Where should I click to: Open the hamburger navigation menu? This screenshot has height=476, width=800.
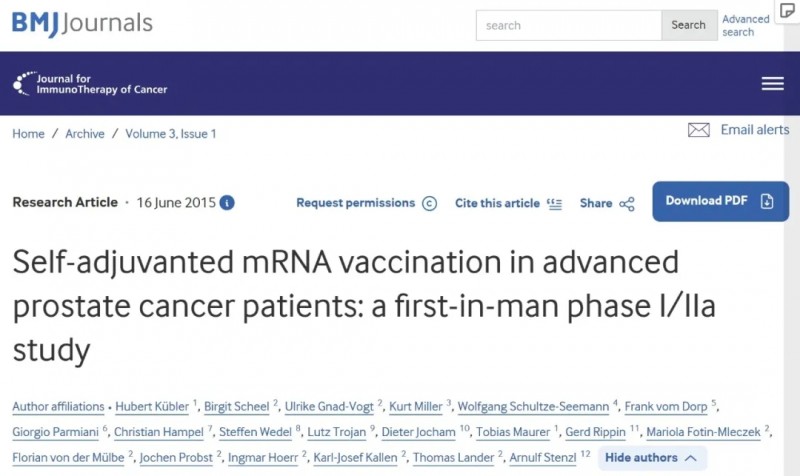[772, 84]
